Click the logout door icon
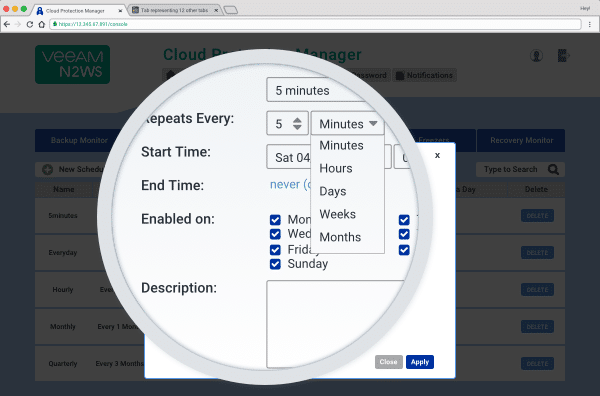The width and height of the screenshot is (600, 396). click(x=563, y=55)
